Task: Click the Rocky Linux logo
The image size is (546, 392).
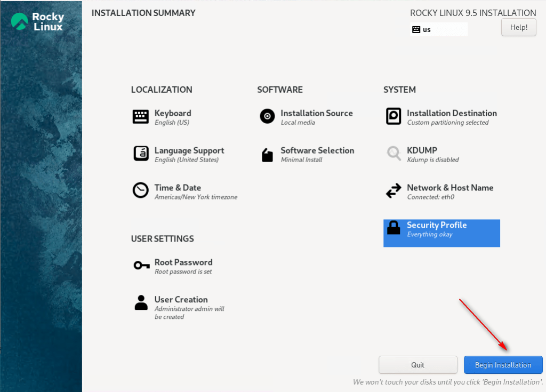Action: (x=37, y=22)
